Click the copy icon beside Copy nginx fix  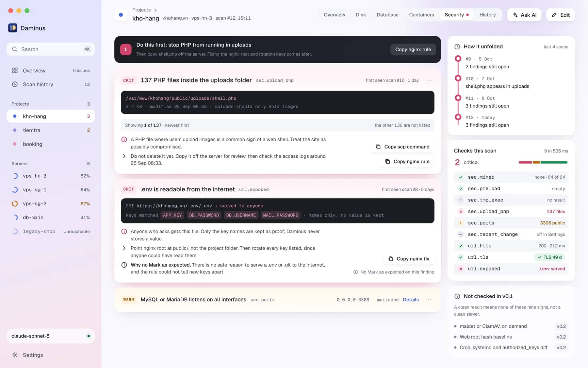click(391, 259)
